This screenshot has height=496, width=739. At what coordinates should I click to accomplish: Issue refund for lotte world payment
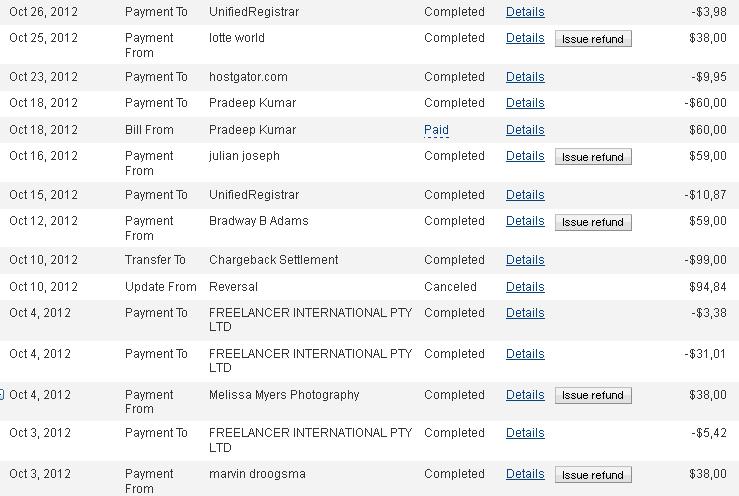[593, 39]
